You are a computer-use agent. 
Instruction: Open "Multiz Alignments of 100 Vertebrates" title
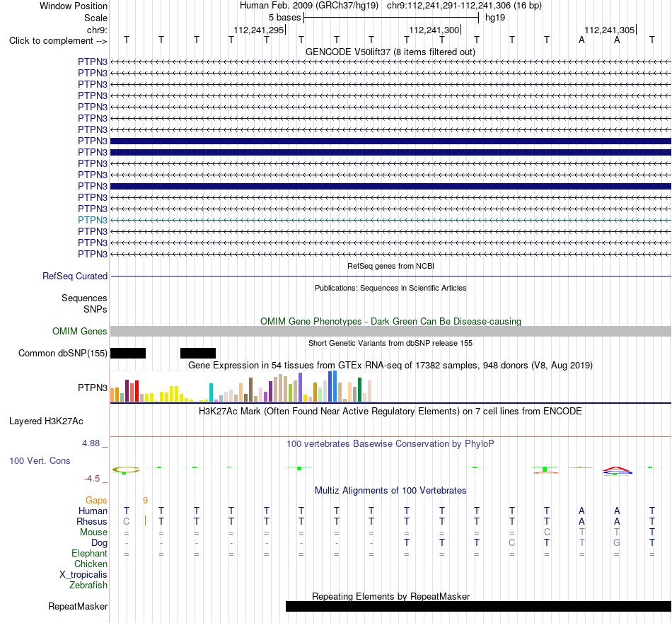tap(390, 491)
